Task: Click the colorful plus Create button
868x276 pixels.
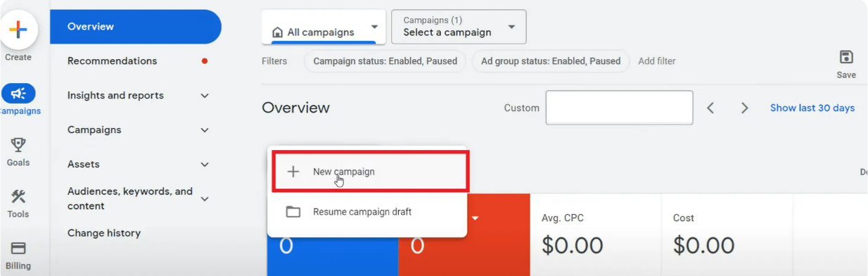Action: [x=18, y=30]
